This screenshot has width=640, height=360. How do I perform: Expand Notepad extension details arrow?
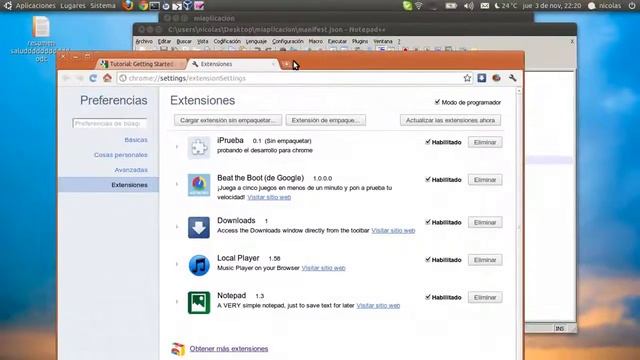[177, 302]
